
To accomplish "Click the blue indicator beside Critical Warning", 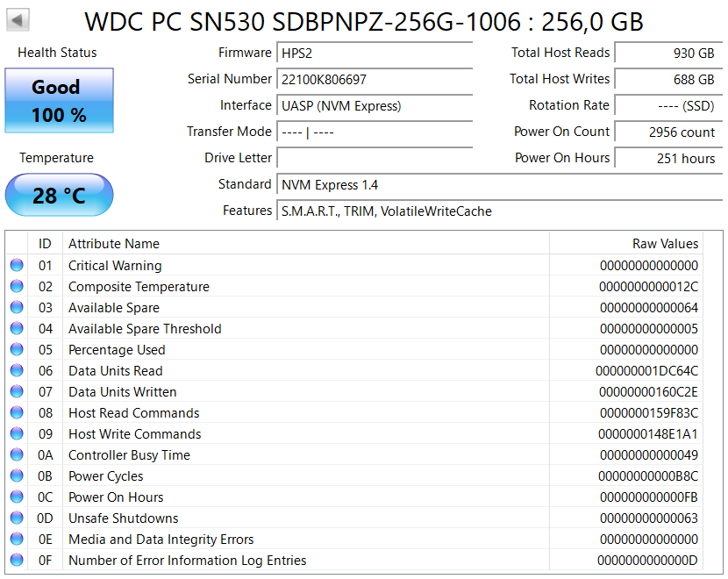I will tap(17, 265).
